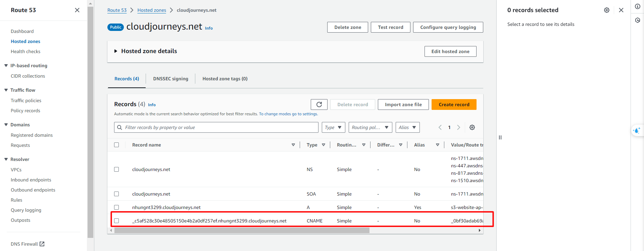Click the horizontal scrollbar left arrow
The width and height of the screenshot is (644, 251).
111,231
